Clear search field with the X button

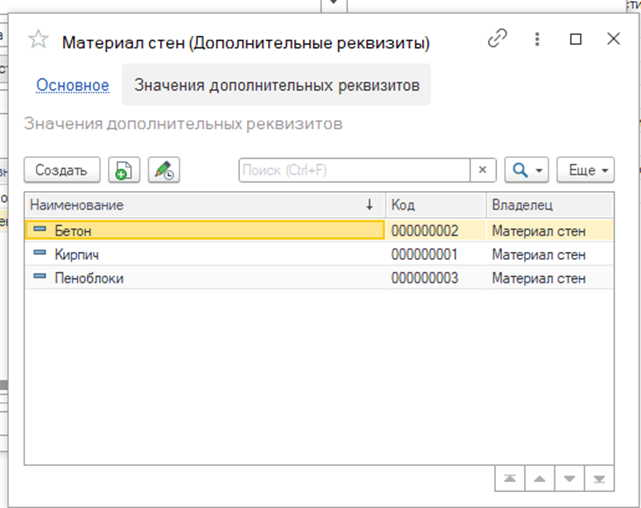click(482, 170)
